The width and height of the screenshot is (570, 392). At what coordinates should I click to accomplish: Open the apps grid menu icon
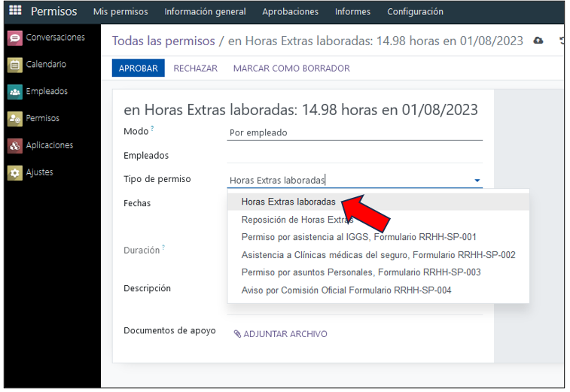[x=15, y=11]
